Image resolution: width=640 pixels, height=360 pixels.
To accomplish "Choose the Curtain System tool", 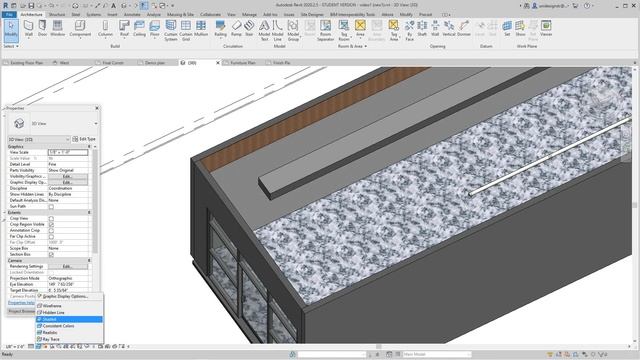I will 171,30.
